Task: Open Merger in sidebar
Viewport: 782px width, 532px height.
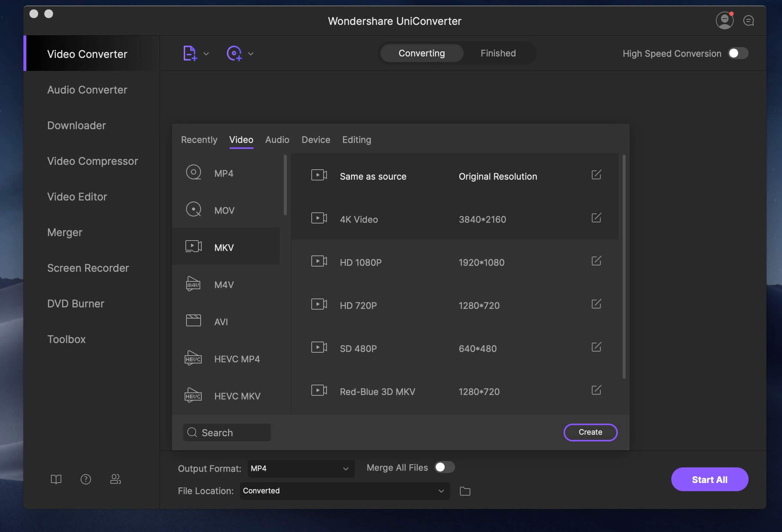Action: tap(65, 232)
